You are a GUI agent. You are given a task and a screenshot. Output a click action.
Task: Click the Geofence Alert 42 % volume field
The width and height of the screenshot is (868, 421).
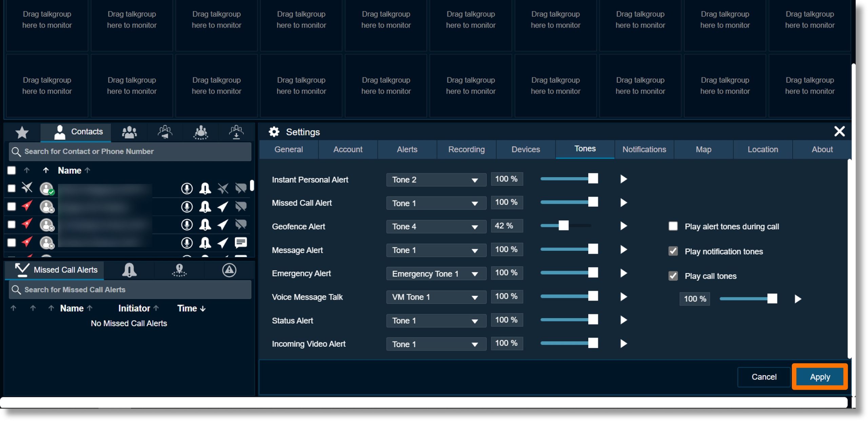(507, 226)
